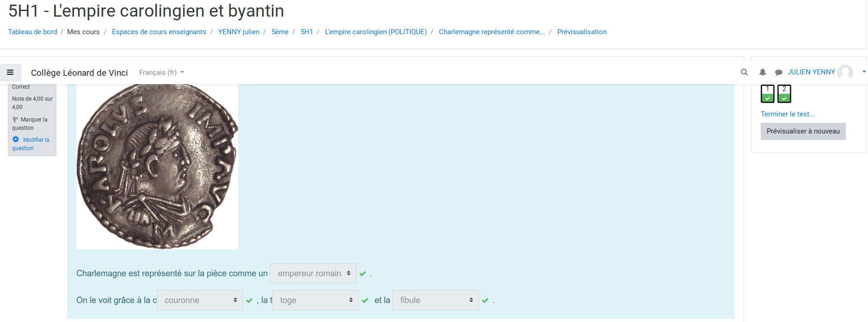Click the user avatar picture
This screenshot has width=868, height=322.
coord(845,72)
